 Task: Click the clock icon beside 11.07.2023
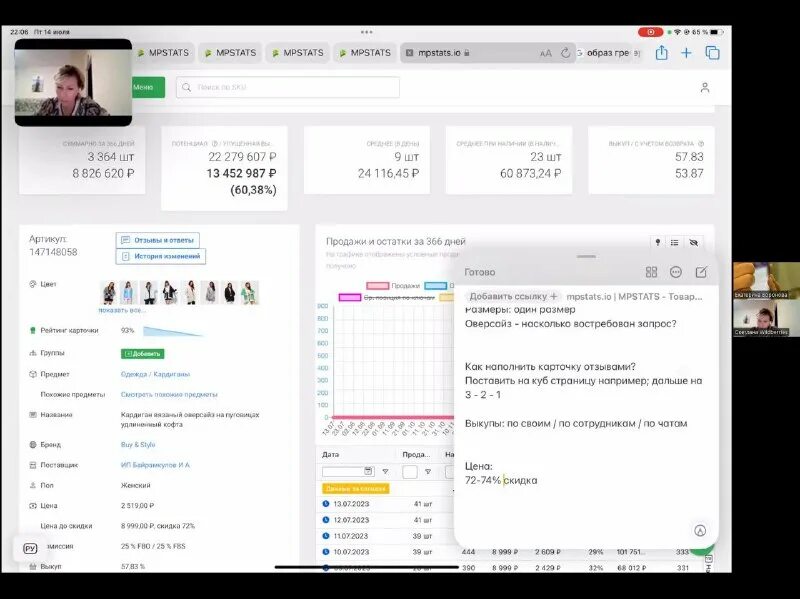(x=326, y=536)
